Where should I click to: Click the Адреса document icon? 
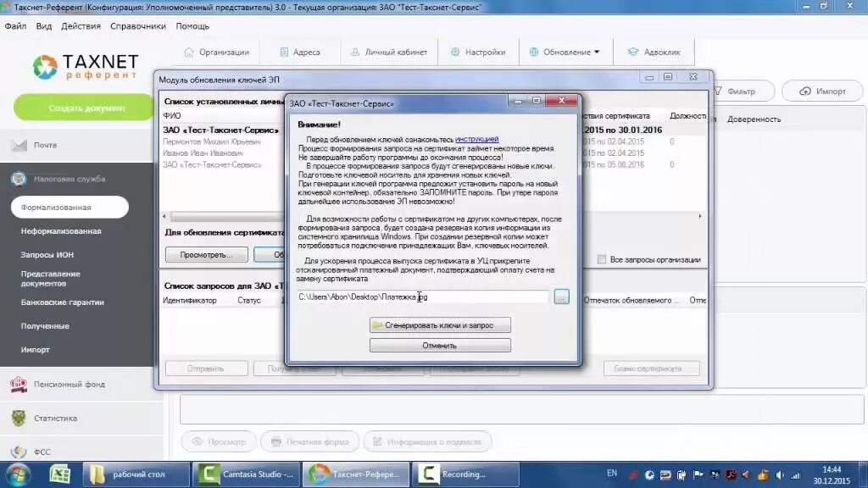[x=284, y=52]
